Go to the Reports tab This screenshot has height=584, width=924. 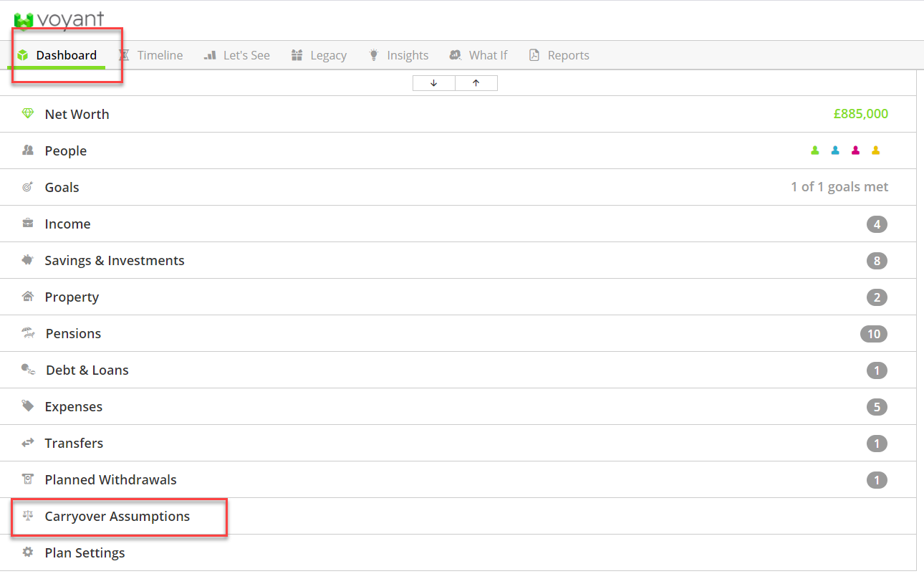pyautogui.click(x=559, y=55)
